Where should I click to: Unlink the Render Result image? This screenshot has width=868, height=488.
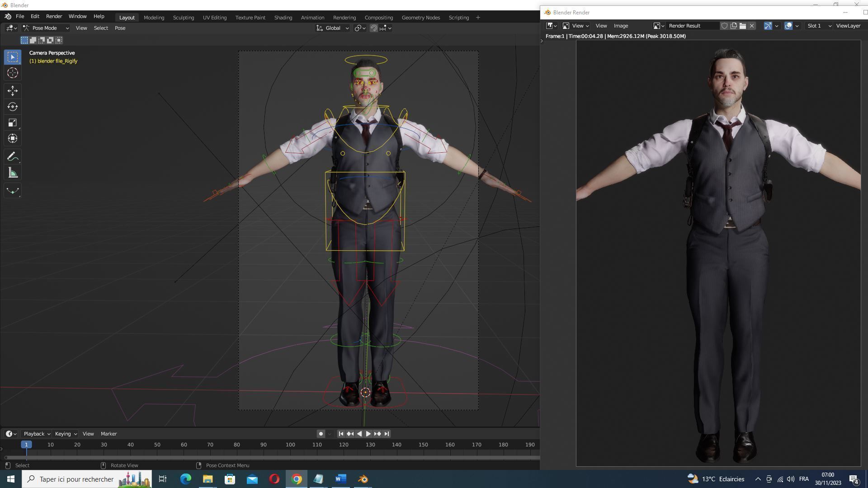(x=752, y=26)
